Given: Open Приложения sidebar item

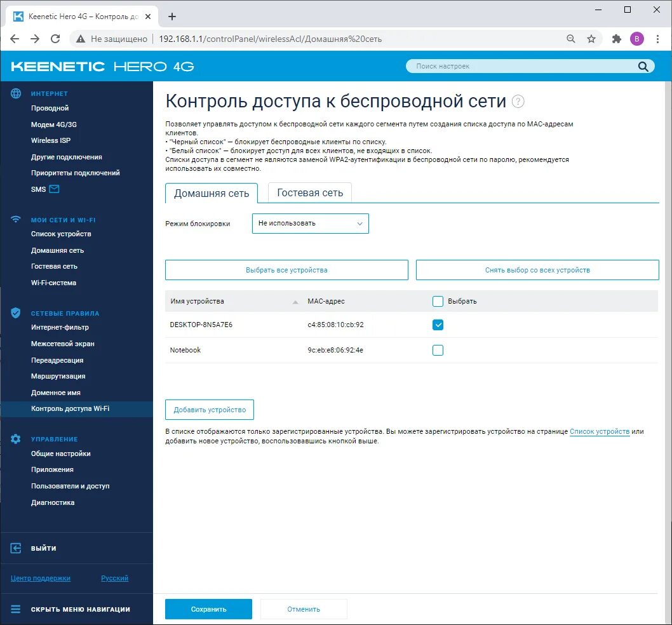Looking at the screenshot, I should pos(52,469).
